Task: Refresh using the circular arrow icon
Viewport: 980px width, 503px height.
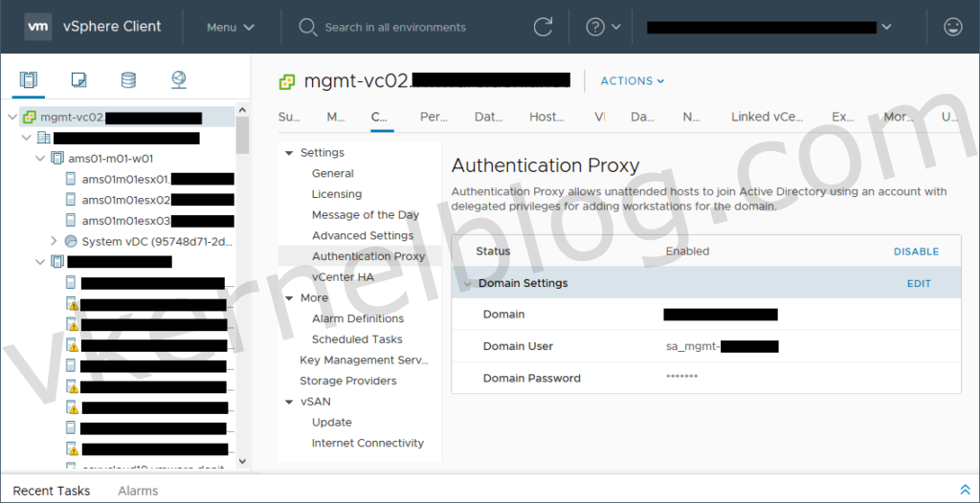Action: pyautogui.click(x=544, y=27)
